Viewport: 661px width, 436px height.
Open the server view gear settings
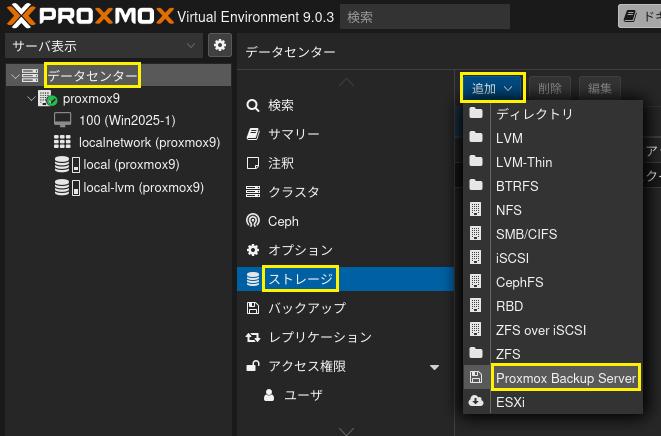coord(220,45)
